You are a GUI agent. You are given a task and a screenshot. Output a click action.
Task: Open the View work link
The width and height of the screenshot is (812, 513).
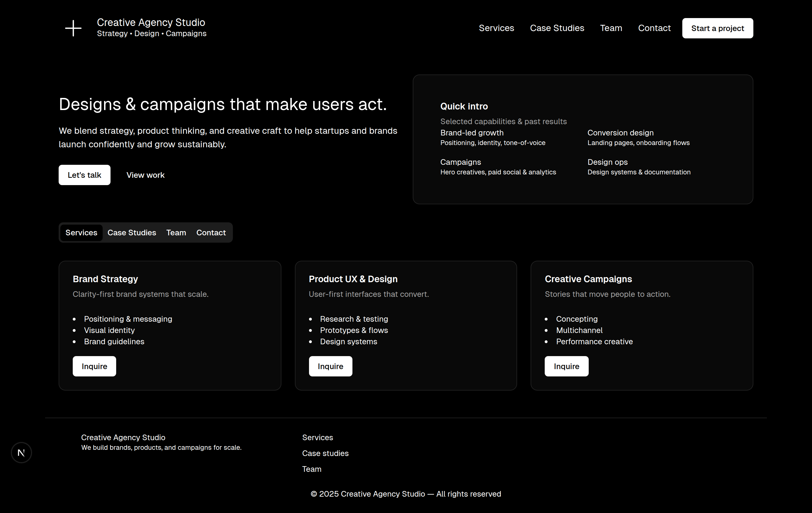tap(145, 175)
